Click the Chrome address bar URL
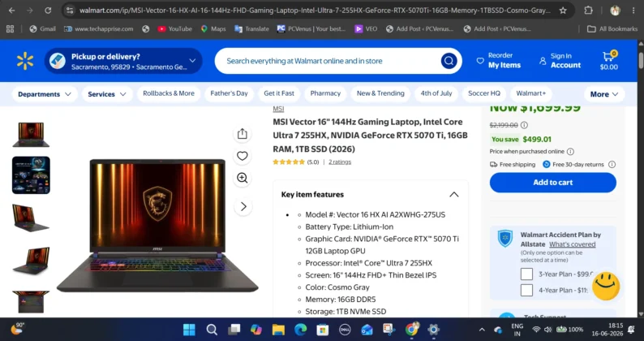This screenshot has height=341, width=644. point(315,11)
